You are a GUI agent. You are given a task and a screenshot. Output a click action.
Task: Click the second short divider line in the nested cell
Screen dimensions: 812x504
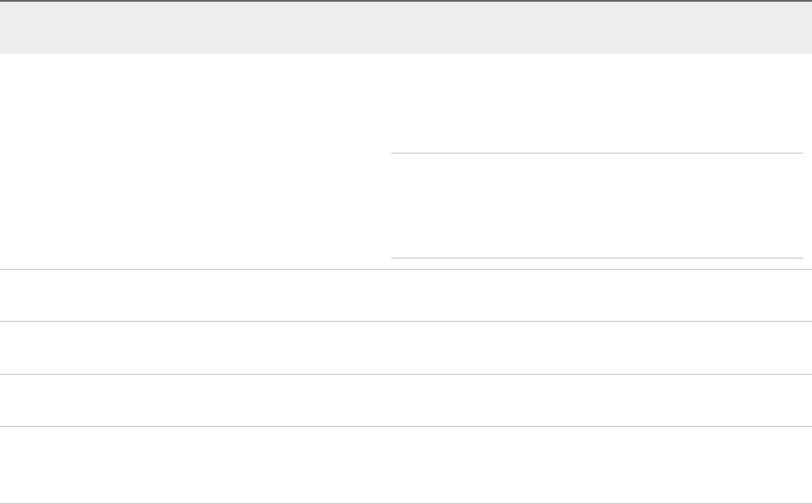pos(597,258)
